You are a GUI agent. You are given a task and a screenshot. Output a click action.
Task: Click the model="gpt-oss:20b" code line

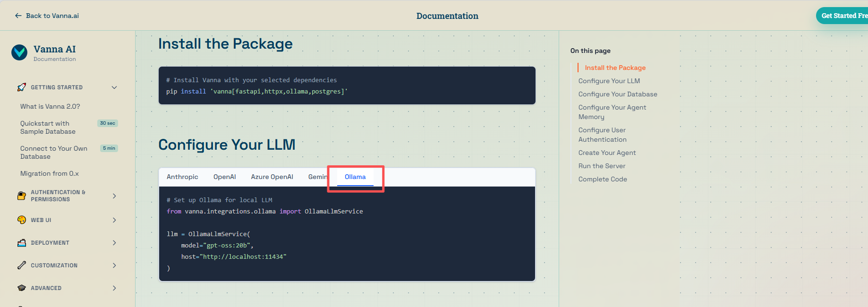pos(217,245)
